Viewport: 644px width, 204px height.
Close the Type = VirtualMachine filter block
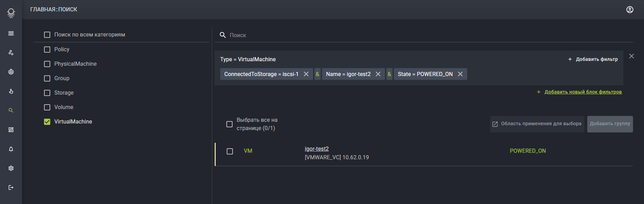632,56
